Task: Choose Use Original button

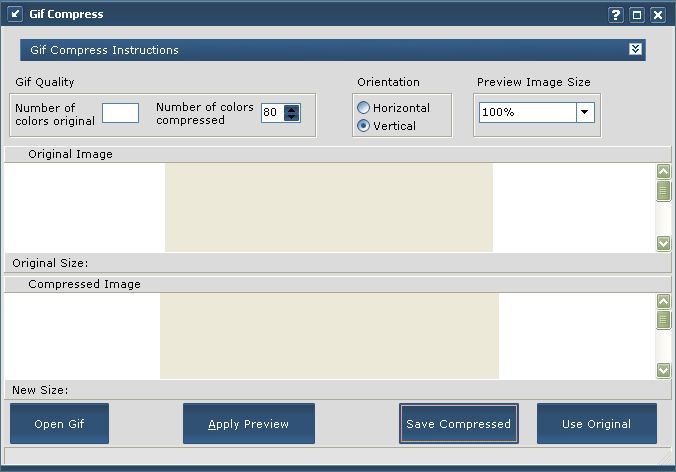Action: [596, 424]
